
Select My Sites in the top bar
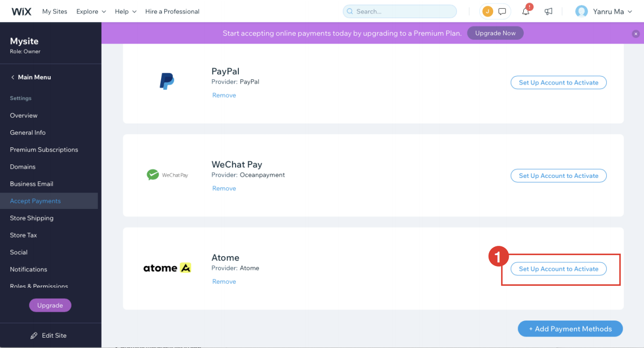point(54,11)
